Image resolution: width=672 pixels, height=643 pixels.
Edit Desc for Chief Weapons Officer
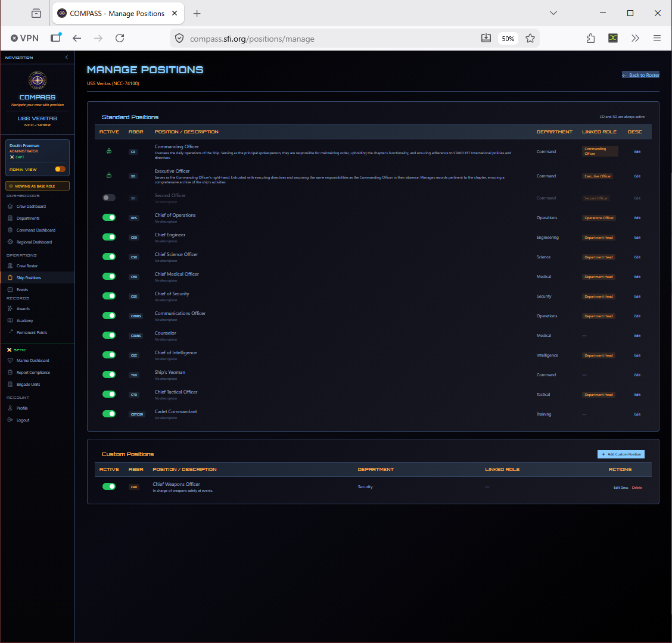click(621, 488)
